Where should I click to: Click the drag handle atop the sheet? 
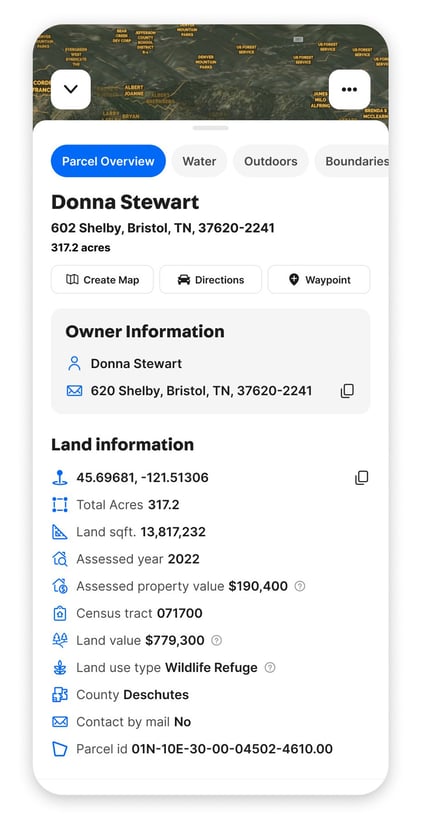coord(210,128)
